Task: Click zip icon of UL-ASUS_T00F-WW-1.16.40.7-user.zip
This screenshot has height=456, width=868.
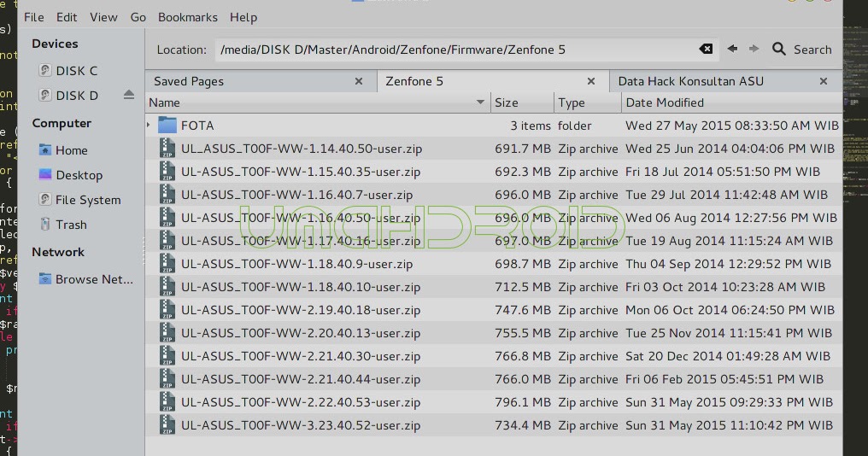Action: point(167,195)
